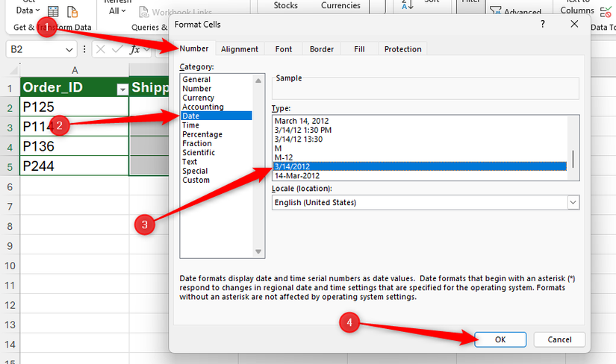Viewport: 616px width, 364px height.
Task: Choose Text category
Action: pyautogui.click(x=190, y=161)
